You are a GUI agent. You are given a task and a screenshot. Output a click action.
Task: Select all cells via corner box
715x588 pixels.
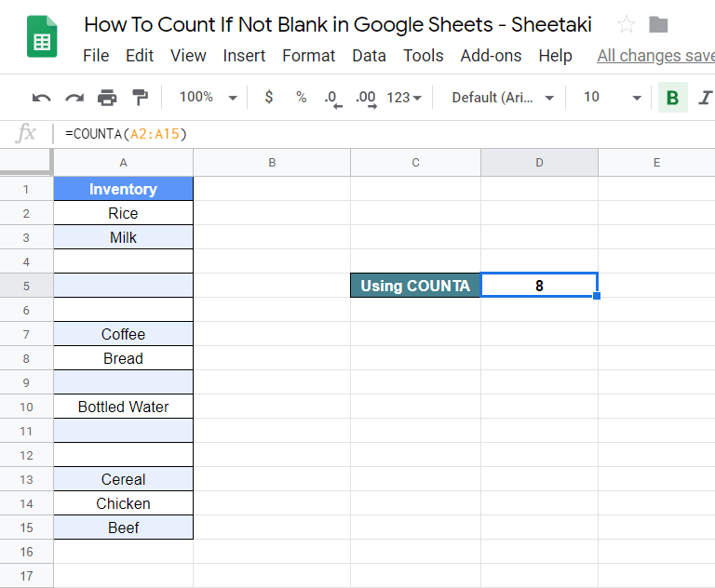coord(25,162)
